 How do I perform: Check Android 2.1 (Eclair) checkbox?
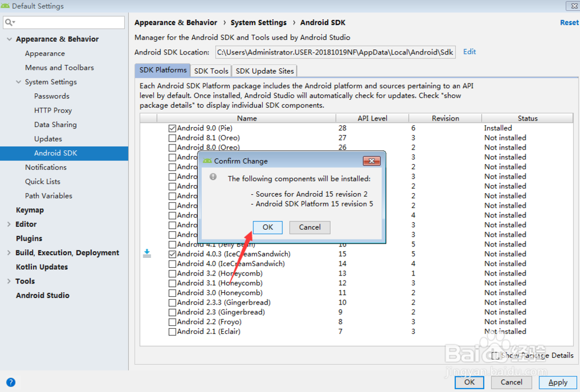(172, 332)
